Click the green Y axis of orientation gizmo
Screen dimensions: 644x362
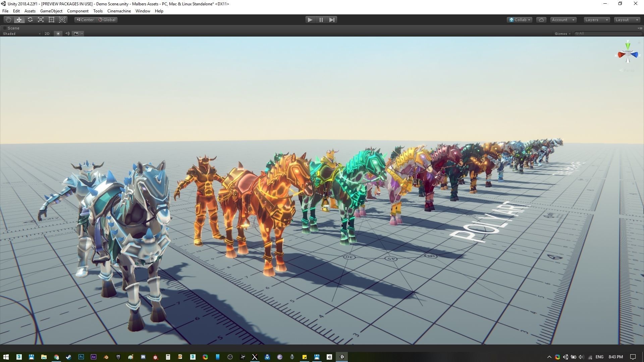pyautogui.click(x=628, y=46)
